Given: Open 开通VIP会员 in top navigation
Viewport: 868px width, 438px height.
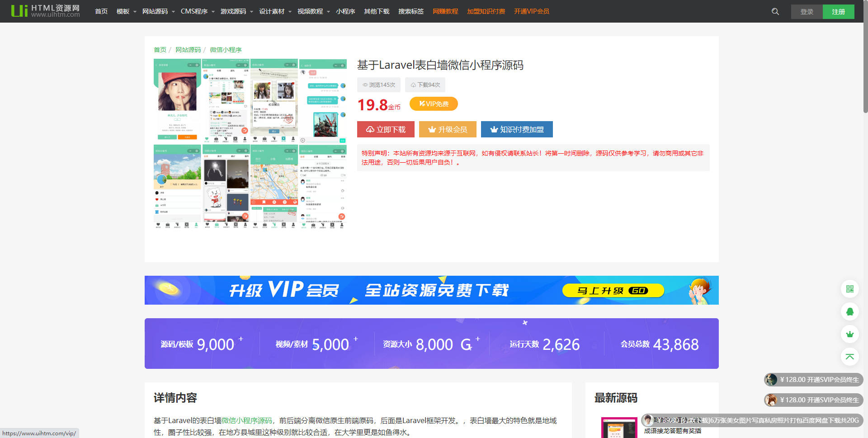Looking at the screenshot, I should [532, 11].
